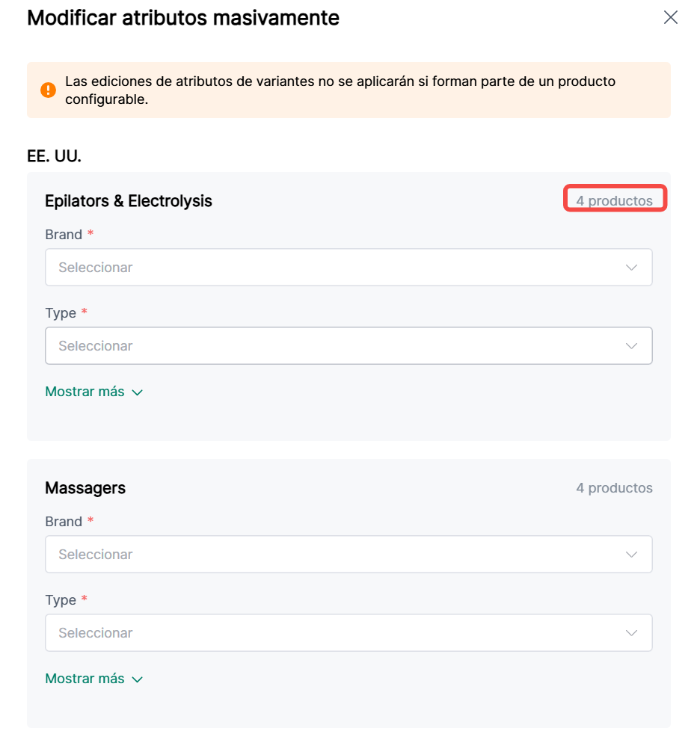Click the EE. UU. region heading
The image size is (700, 731).
click(x=54, y=156)
